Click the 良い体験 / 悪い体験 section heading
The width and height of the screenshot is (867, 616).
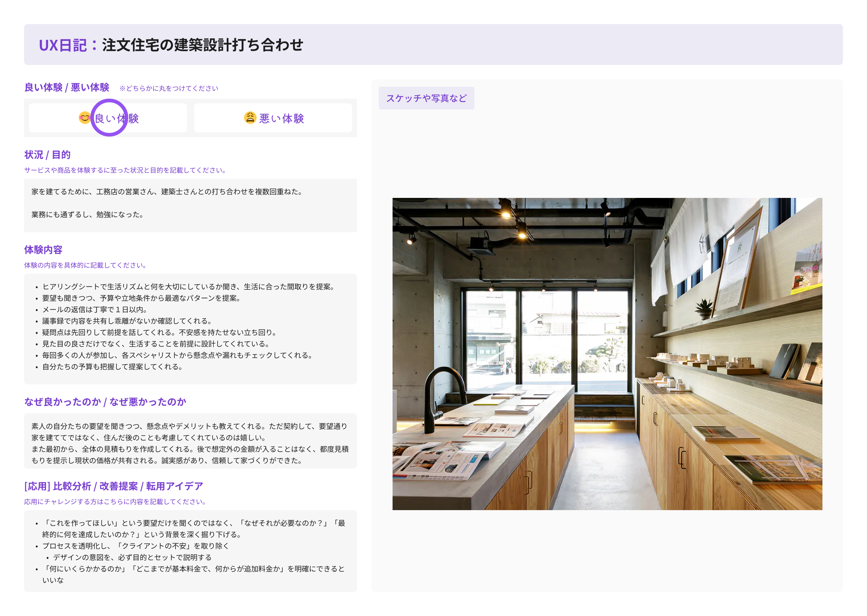click(67, 88)
